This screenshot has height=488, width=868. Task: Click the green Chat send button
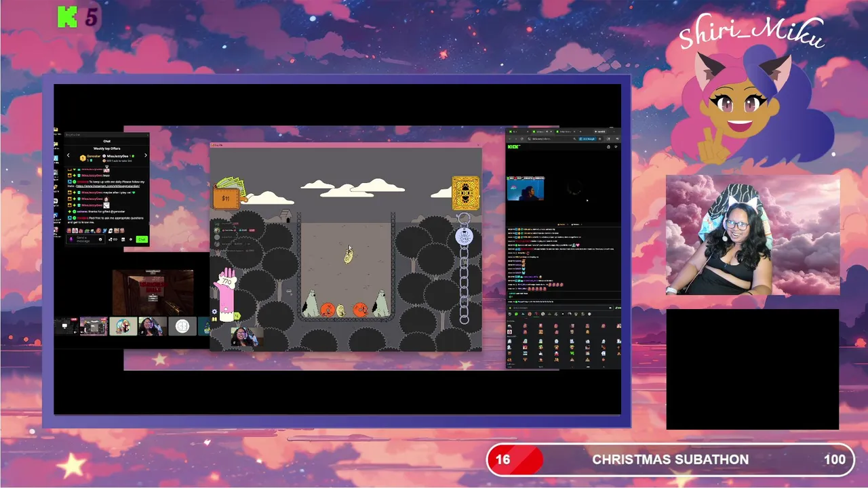coord(142,239)
